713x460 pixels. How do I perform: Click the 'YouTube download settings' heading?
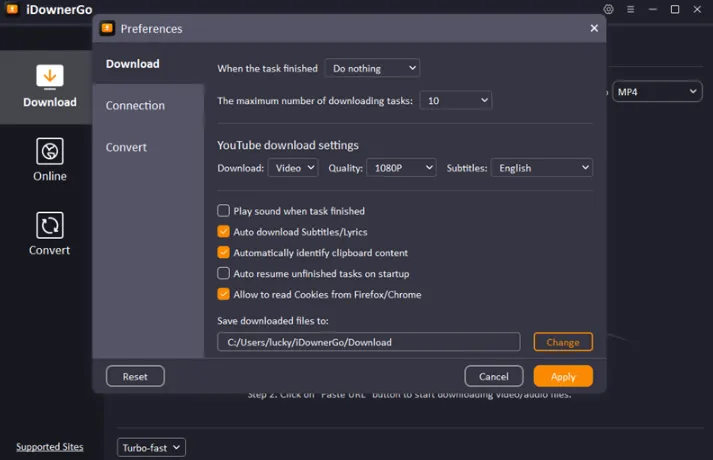click(288, 145)
